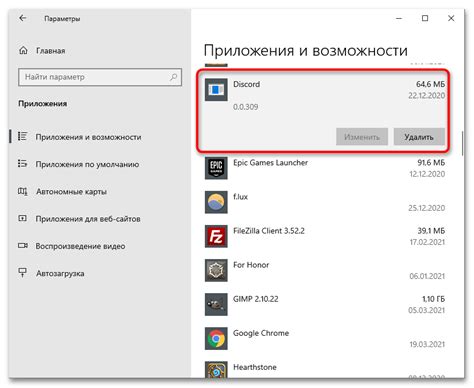Click the FileZilla Client icon
Viewport: 474px width, 388px height.
(216, 236)
